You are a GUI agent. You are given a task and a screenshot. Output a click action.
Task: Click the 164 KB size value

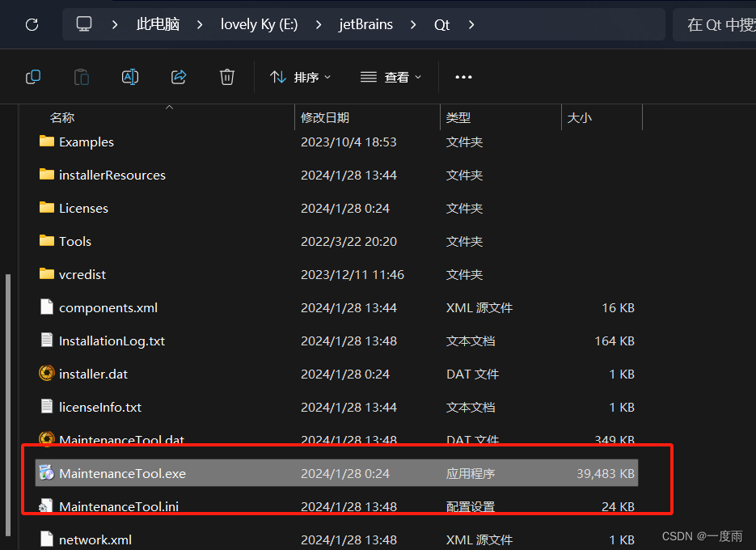coord(615,341)
